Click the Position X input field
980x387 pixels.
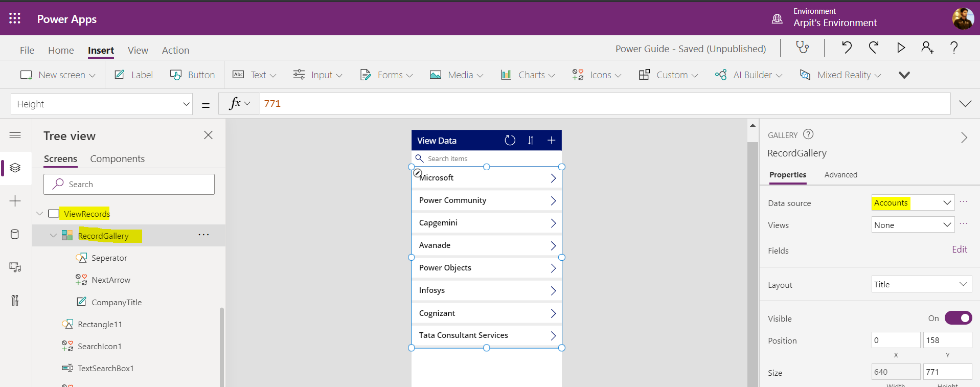[896, 340]
